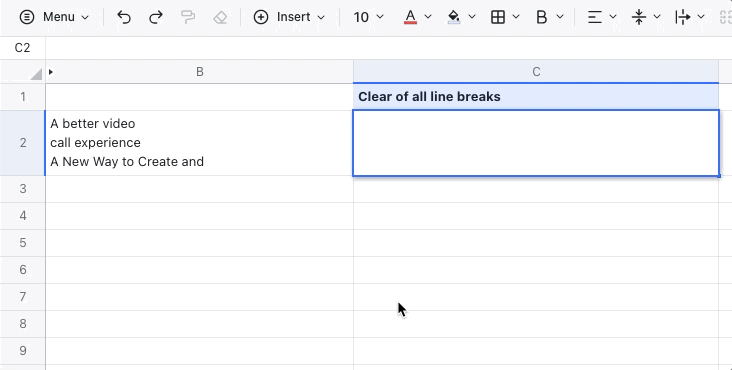Screen dimensions: 732x370
Task: Apply the red font color A icon
Action: point(410,17)
